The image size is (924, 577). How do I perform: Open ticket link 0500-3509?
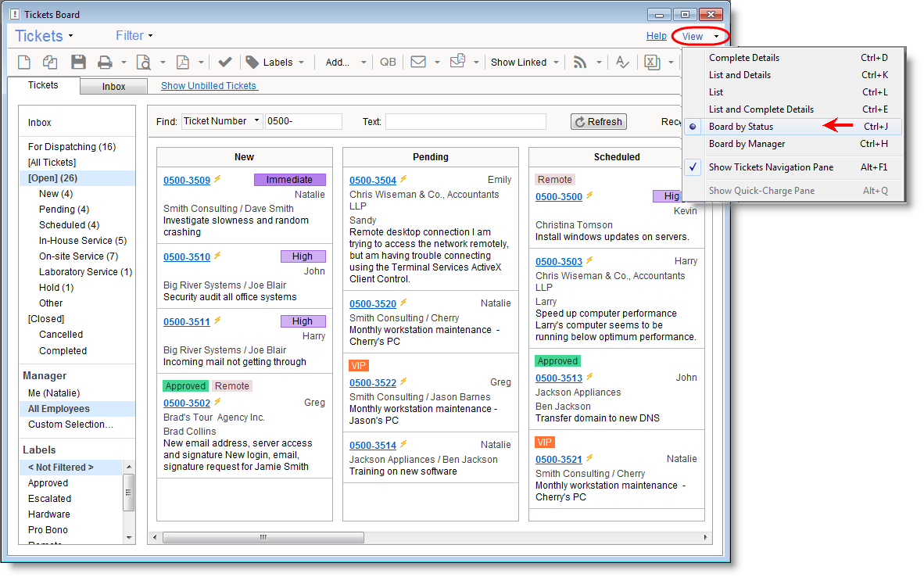click(x=187, y=181)
